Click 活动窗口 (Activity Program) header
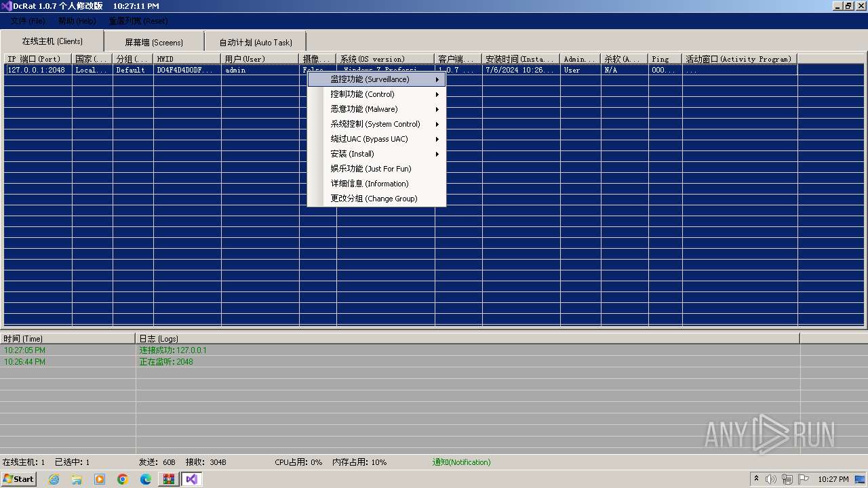868x488 pixels. coord(740,59)
